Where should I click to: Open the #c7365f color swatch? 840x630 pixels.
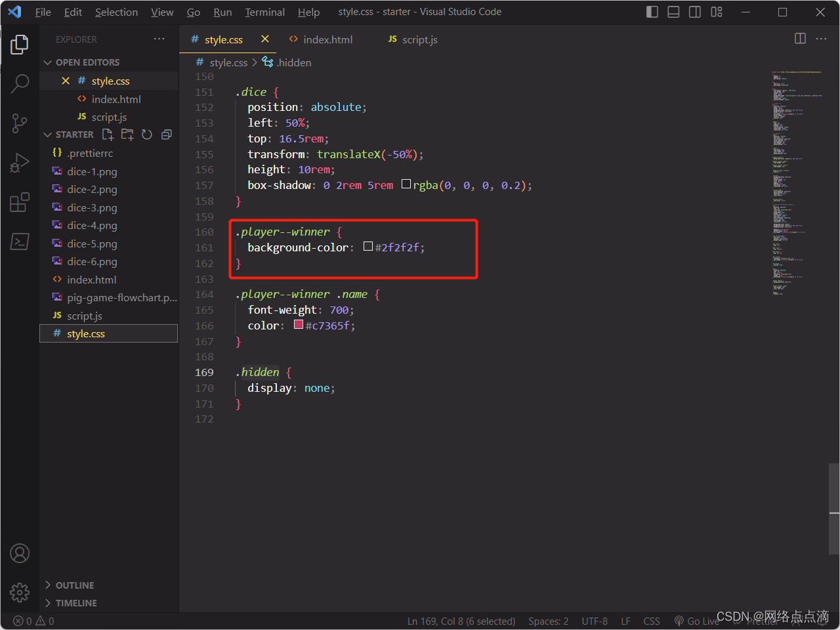[299, 325]
